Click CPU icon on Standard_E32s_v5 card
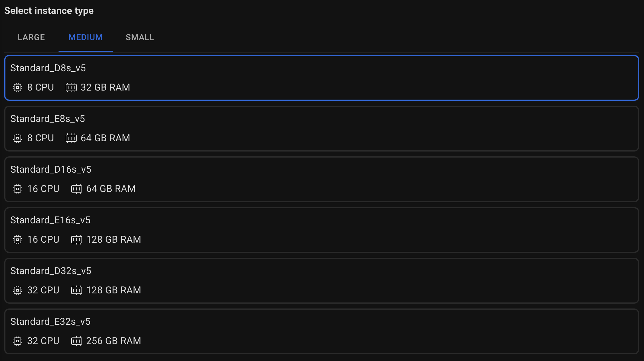This screenshot has height=361, width=644. [18, 341]
